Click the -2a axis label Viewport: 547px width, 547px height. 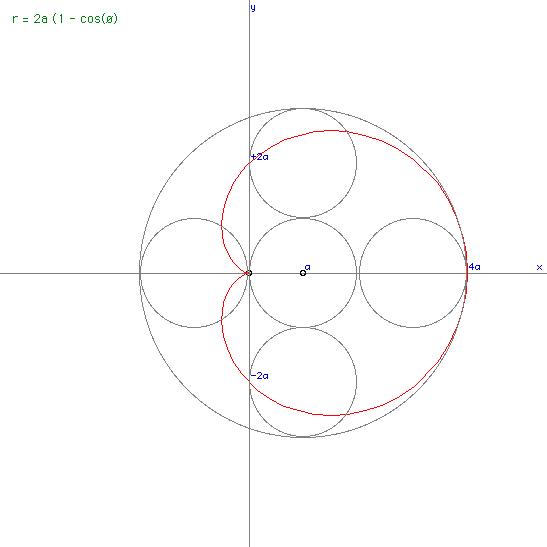click(x=260, y=376)
